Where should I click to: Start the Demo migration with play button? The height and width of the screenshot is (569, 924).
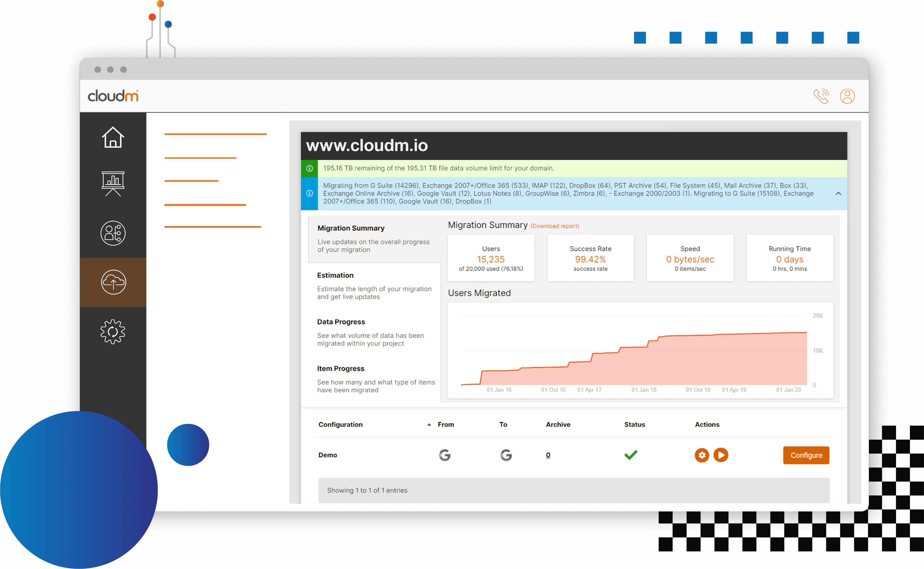(721, 455)
